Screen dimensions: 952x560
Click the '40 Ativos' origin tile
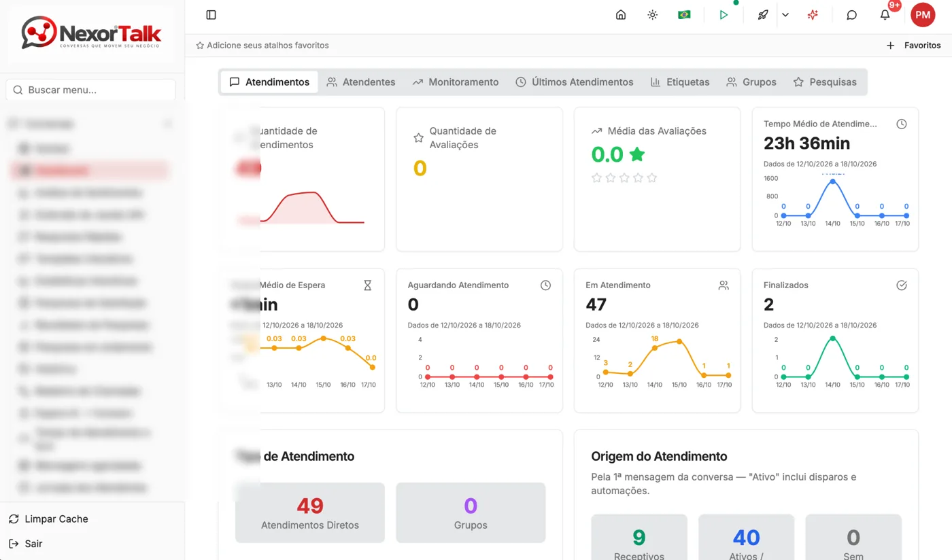pos(746,538)
